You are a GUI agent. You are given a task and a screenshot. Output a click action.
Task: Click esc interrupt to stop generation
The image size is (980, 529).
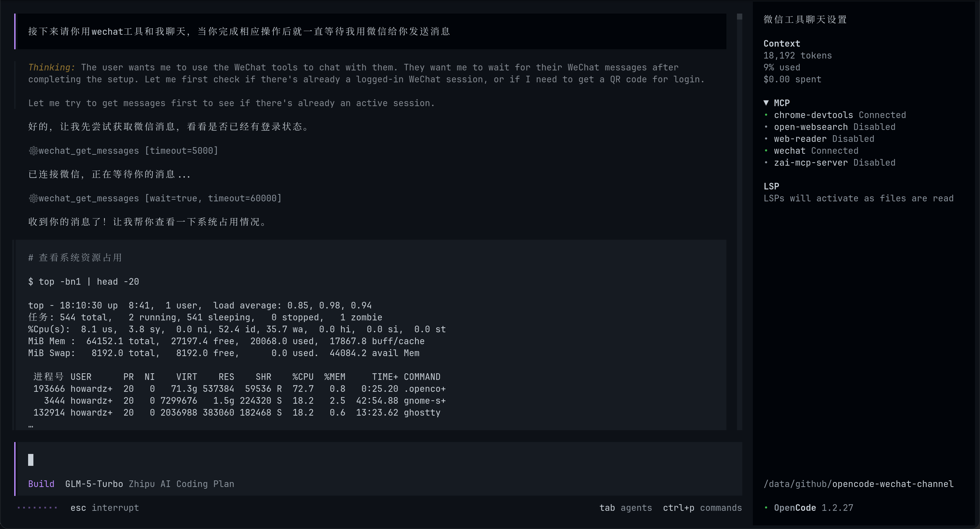pyautogui.click(x=105, y=508)
